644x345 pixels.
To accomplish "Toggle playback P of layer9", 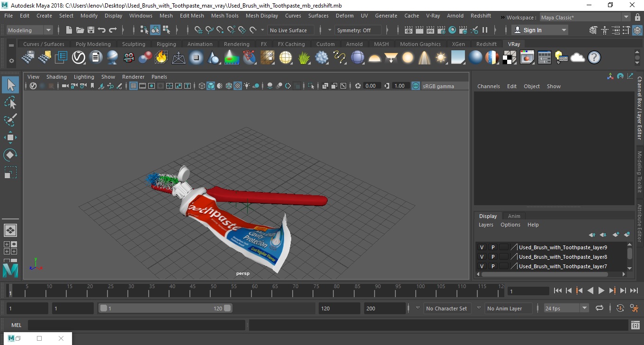I will (x=492, y=247).
